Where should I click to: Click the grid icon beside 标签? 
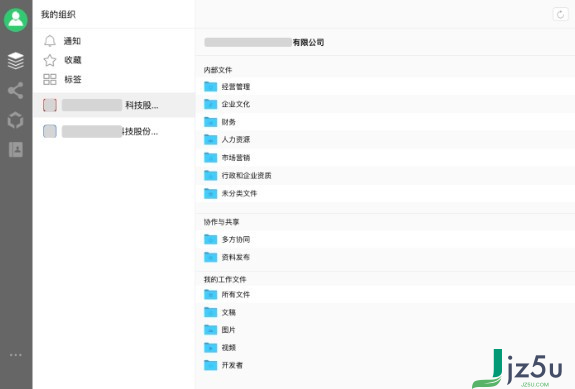[50, 79]
